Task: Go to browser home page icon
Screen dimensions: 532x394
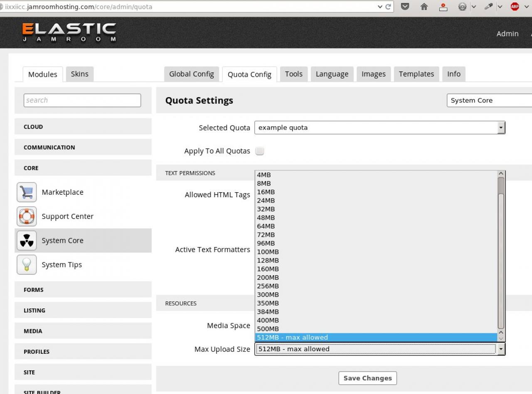Action: [424, 7]
